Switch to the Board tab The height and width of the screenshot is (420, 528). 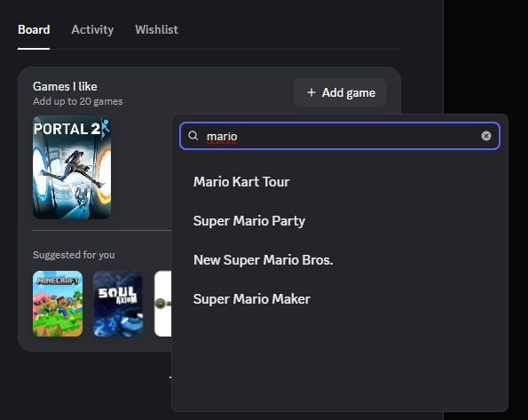pos(34,29)
